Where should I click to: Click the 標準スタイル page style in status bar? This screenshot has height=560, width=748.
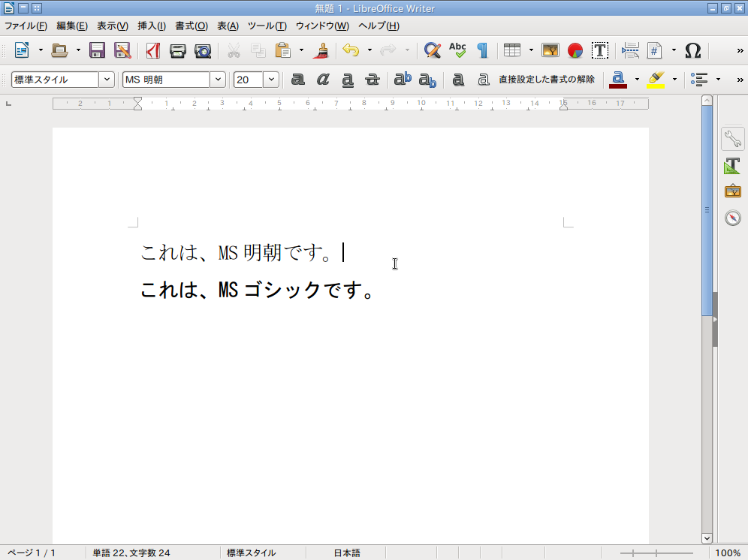point(252,552)
